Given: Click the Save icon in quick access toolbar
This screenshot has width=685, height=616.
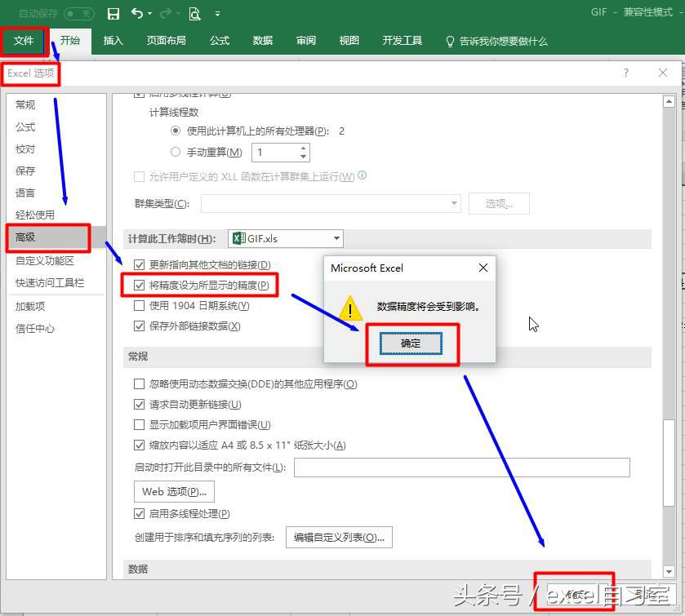Looking at the screenshot, I should click(113, 14).
